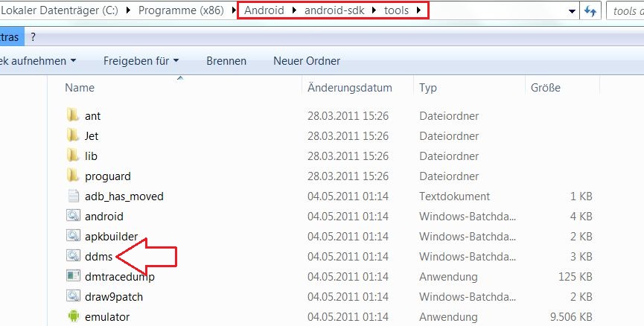
Task: Click the size '125 KB' of dmtracedump
Action: click(575, 277)
